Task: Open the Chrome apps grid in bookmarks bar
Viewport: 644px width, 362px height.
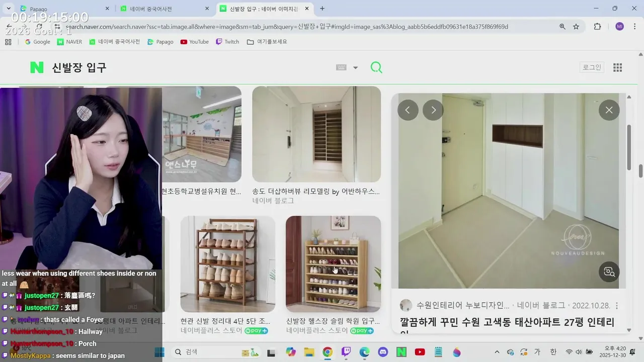Action: pyautogui.click(x=8, y=42)
